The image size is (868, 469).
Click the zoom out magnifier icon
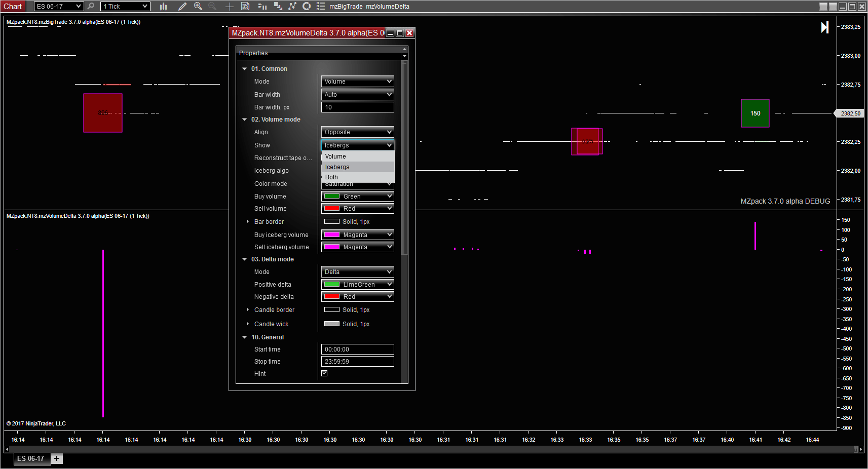point(213,6)
